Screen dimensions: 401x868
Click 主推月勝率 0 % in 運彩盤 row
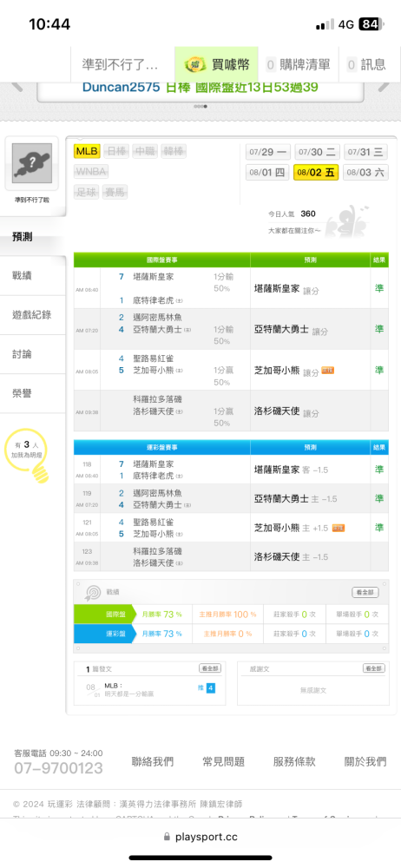tap(227, 634)
